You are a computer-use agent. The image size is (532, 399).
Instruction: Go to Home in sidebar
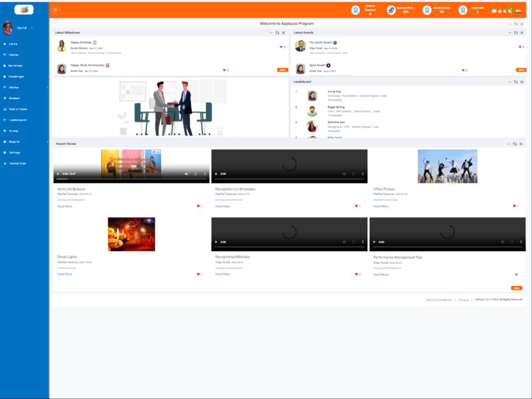click(x=13, y=44)
